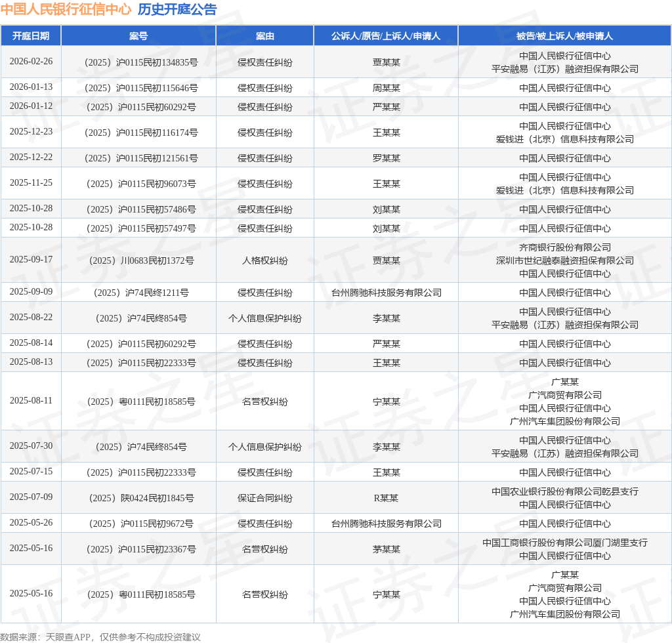
Task: Click the date 2025-07-15
Action: click(x=31, y=472)
